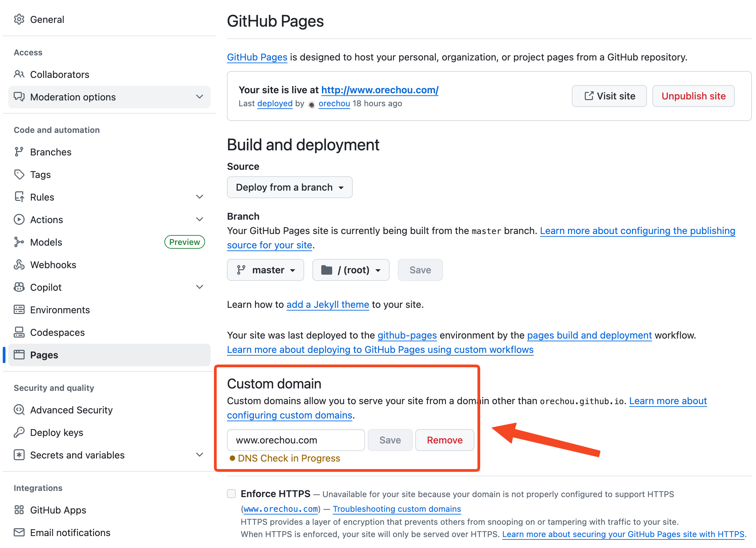Open the http://www.orechou.com/ live site link
Screen dimensions: 756x548
click(380, 90)
